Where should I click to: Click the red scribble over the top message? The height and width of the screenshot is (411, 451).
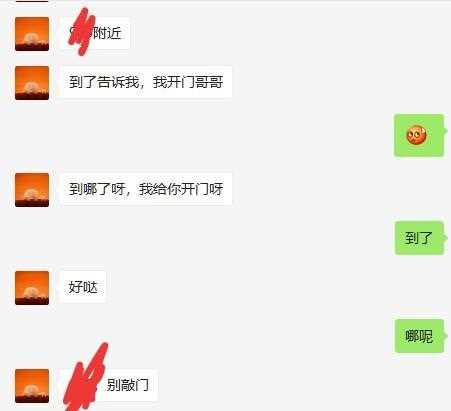click(81, 32)
